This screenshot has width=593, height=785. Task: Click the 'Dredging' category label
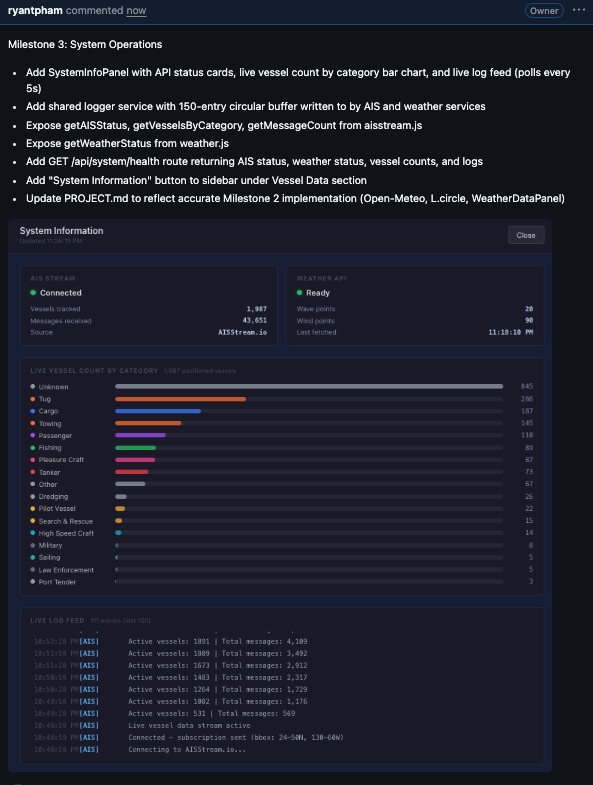pyautogui.click(x=53, y=497)
